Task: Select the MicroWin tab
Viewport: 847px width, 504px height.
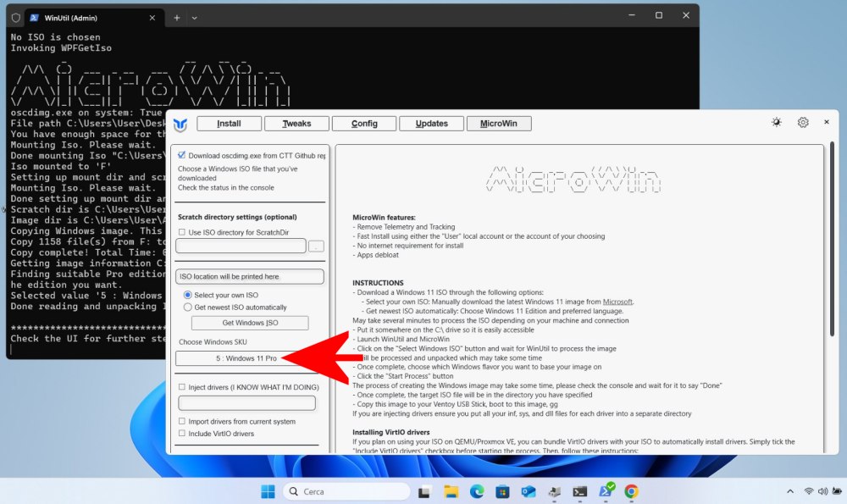Action: 499,124
